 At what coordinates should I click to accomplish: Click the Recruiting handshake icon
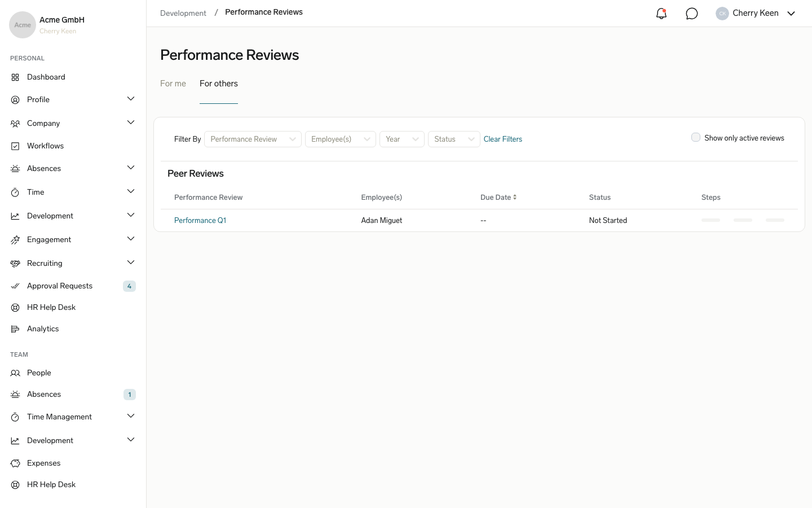(15, 264)
